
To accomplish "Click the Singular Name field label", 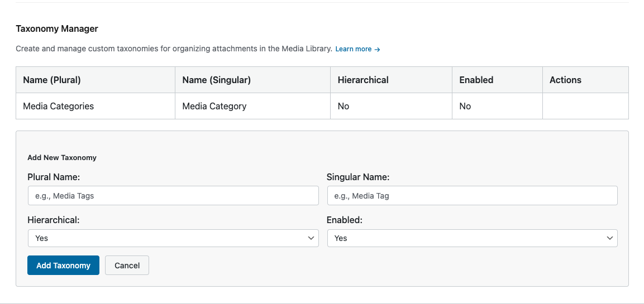I will (x=358, y=177).
